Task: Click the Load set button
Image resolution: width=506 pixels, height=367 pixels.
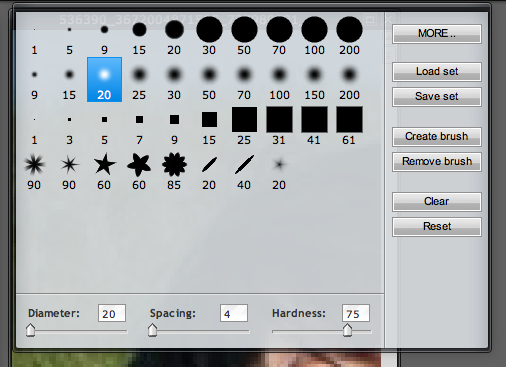Action: (437, 72)
